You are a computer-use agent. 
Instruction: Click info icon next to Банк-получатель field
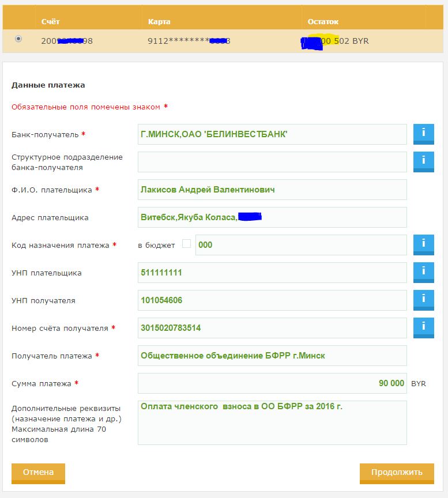(423, 134)
